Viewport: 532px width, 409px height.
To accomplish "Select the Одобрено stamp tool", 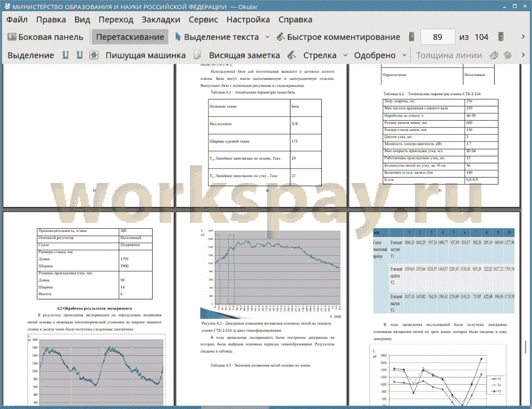I will click(x=375, y=55).
